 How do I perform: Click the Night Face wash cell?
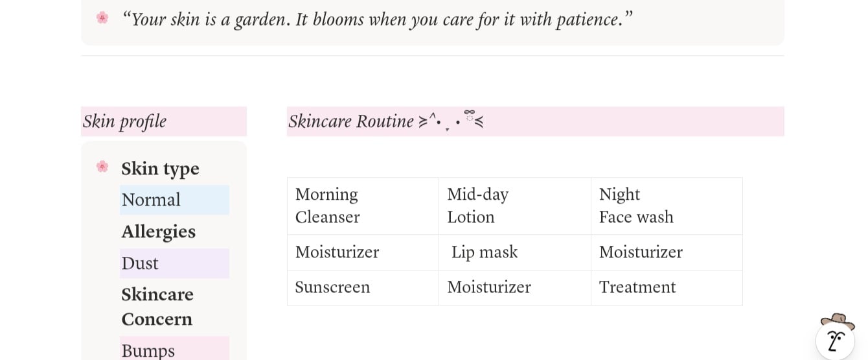click(666, 206)
